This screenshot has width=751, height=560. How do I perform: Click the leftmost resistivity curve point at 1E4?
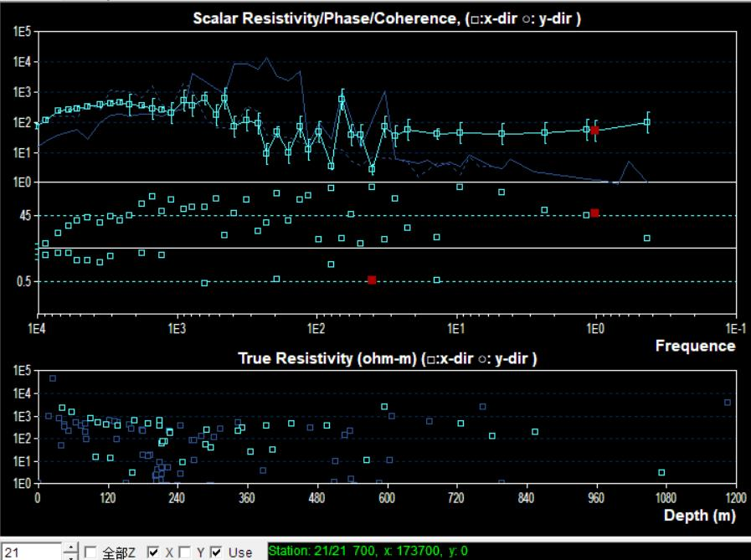point(38,125)
